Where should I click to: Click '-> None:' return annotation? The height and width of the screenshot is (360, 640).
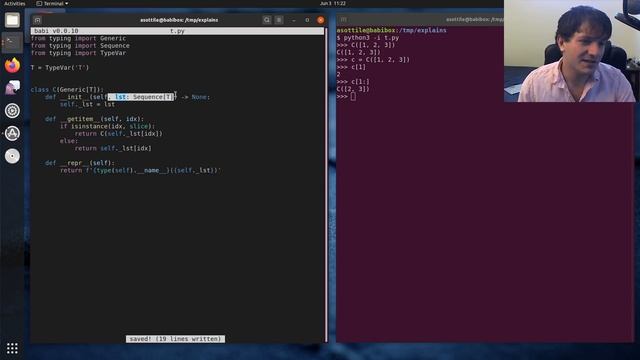[196, 97]
